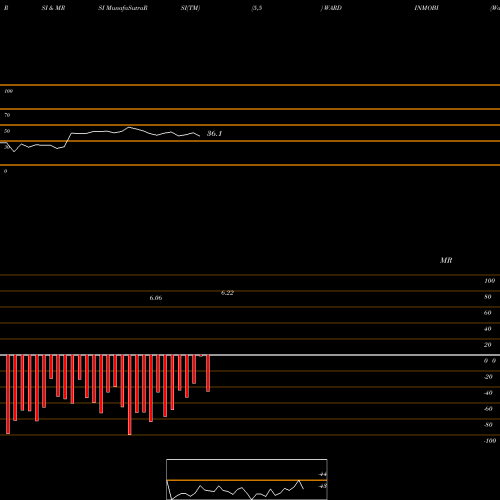Click the SI & MR header text

pyautogui.click(x=53, y=8)
